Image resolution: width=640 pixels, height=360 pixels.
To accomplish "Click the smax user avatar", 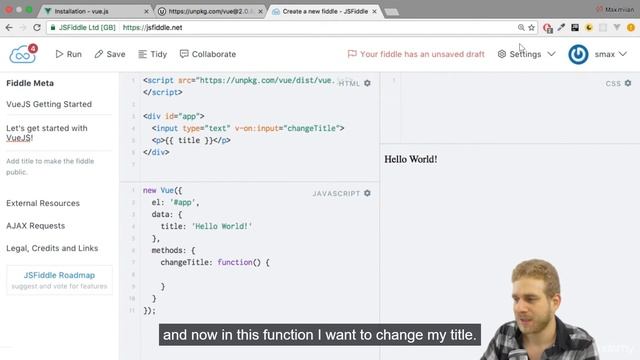I will 578,54.
